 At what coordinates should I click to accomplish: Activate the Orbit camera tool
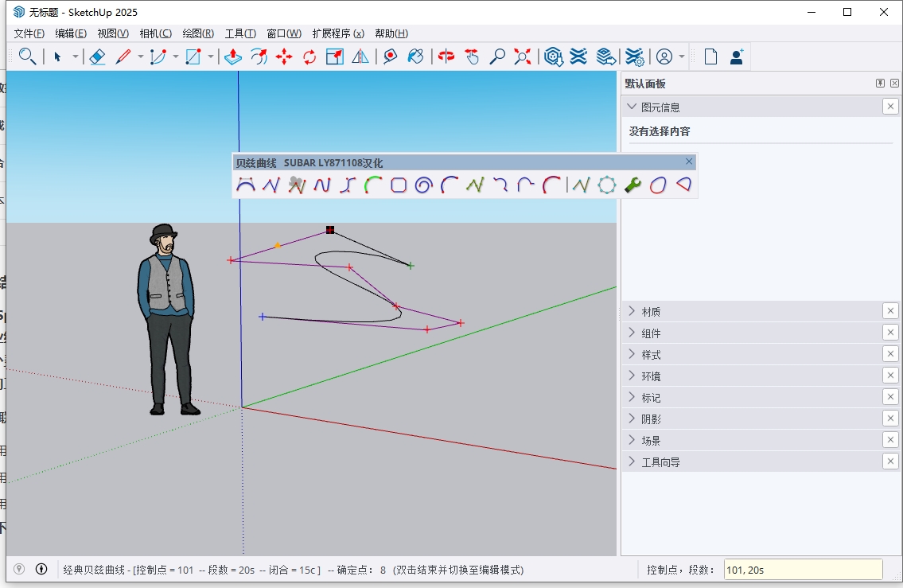pyautogui.click(x=446, y=56)
